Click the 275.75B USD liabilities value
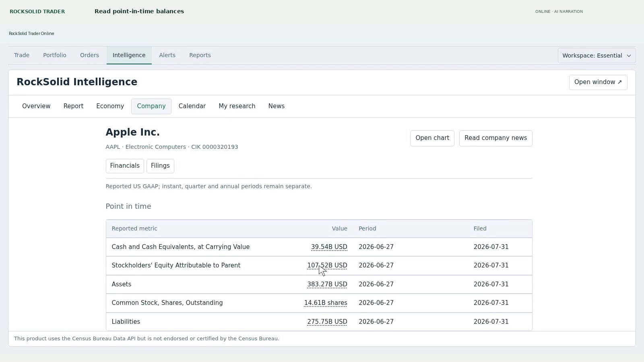Viewport: 644px width, 362px height. (x=327, y=322)
